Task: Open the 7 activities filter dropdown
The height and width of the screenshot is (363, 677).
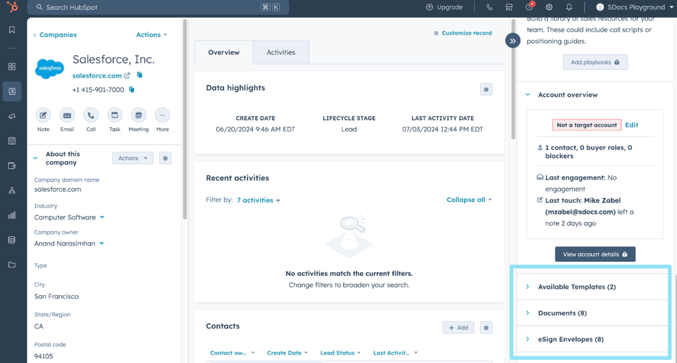Action: (258, 200)
